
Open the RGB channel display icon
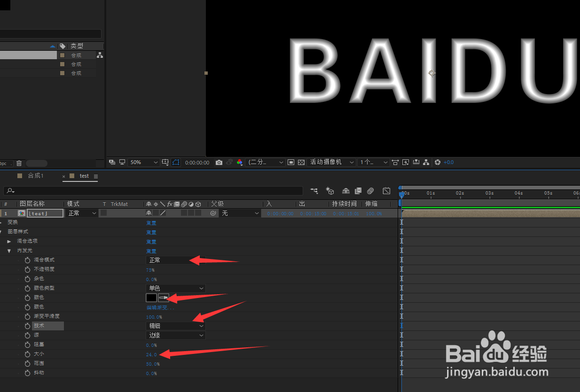point(240,162)
